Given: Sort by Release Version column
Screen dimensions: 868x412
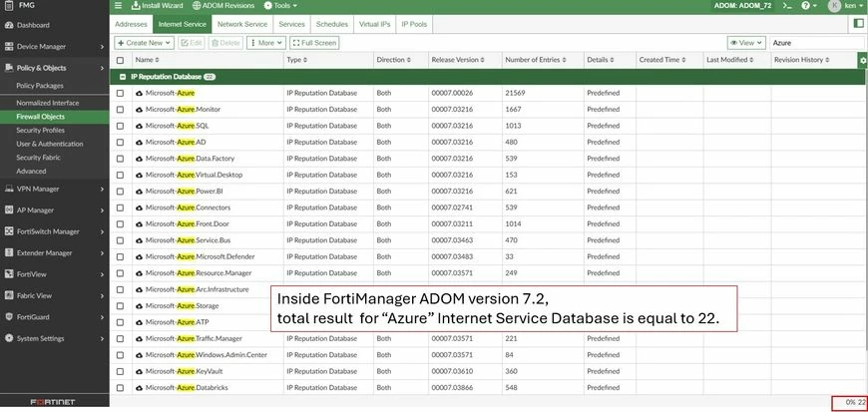Looking at the screenshot, I should 458,60.
